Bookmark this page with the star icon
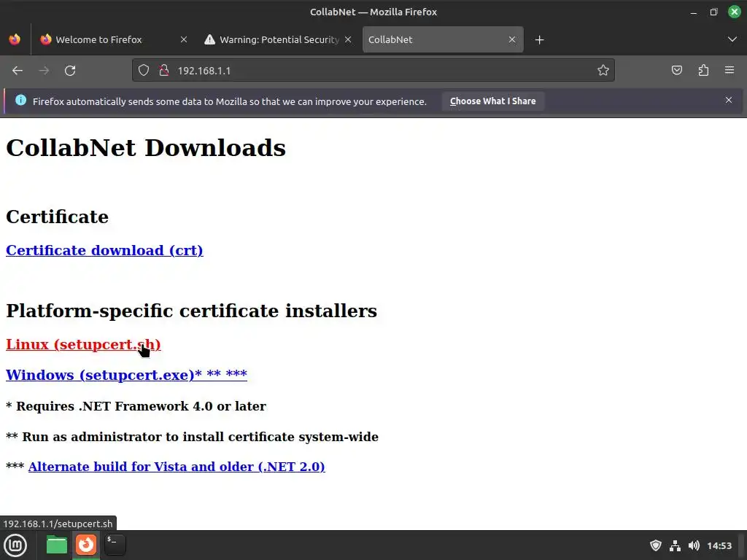The width and height of the screenshot is (747, 560). pyautogui.click(x=603, y=71)
